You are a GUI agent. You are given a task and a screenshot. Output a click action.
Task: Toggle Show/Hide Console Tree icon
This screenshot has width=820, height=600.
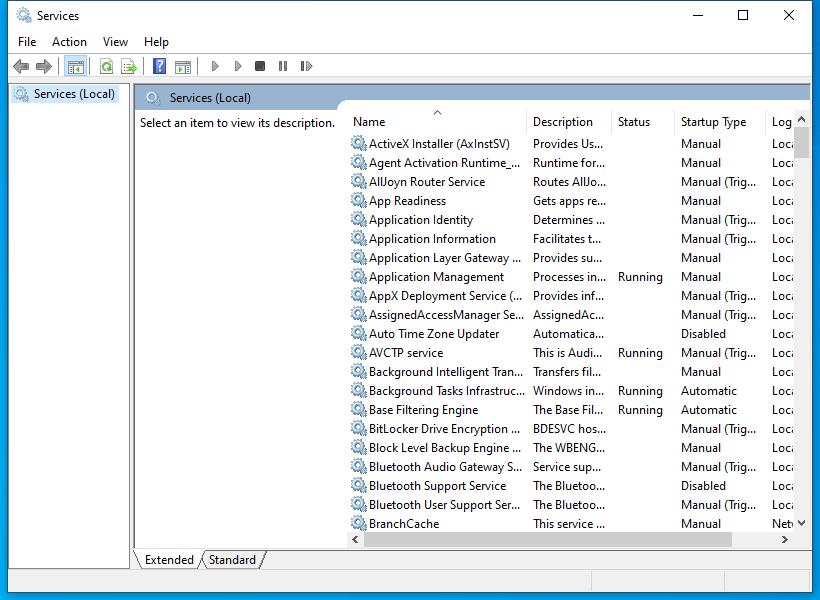pyautogui.click(x=75, y=66)
